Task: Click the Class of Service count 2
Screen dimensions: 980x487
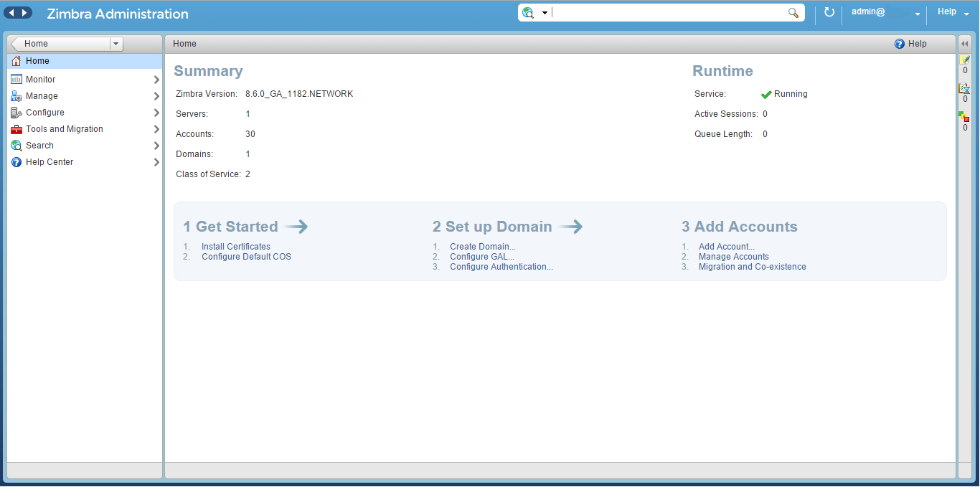Action: tap(248, 174)
